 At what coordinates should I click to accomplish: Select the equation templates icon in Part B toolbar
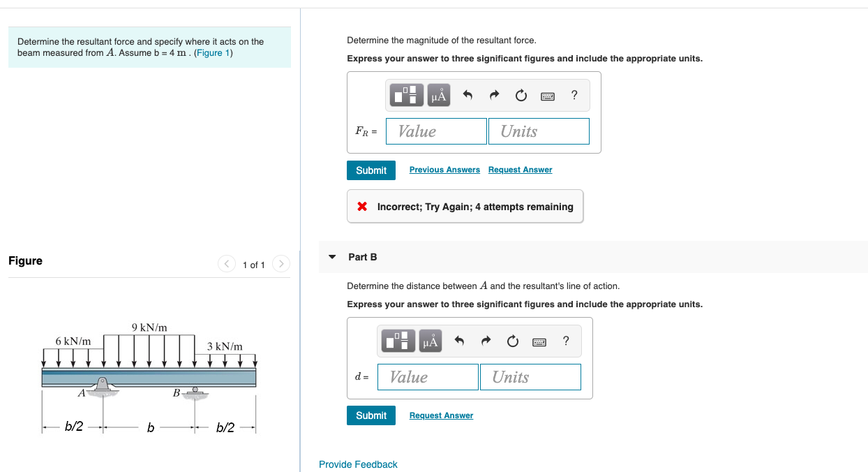398,341
